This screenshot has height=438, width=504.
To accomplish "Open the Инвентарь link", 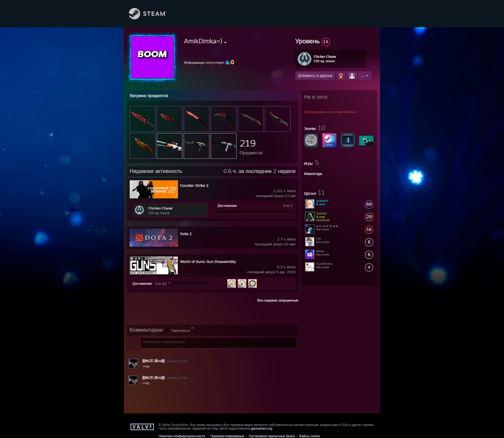I will pos(313,174).
